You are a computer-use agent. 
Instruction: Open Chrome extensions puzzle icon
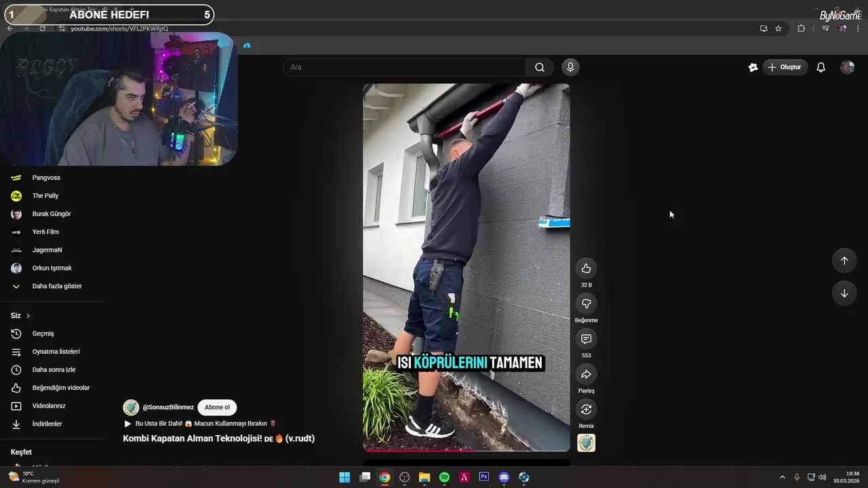801,28
